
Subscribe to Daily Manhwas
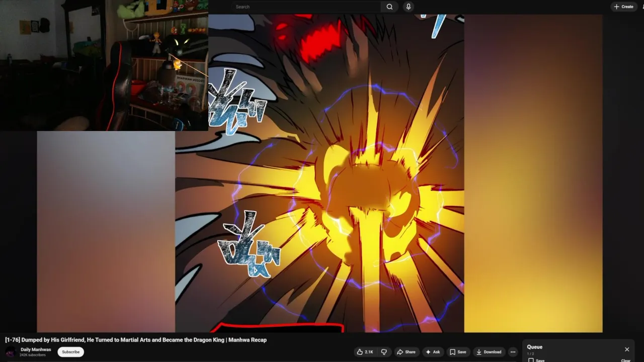70,352
